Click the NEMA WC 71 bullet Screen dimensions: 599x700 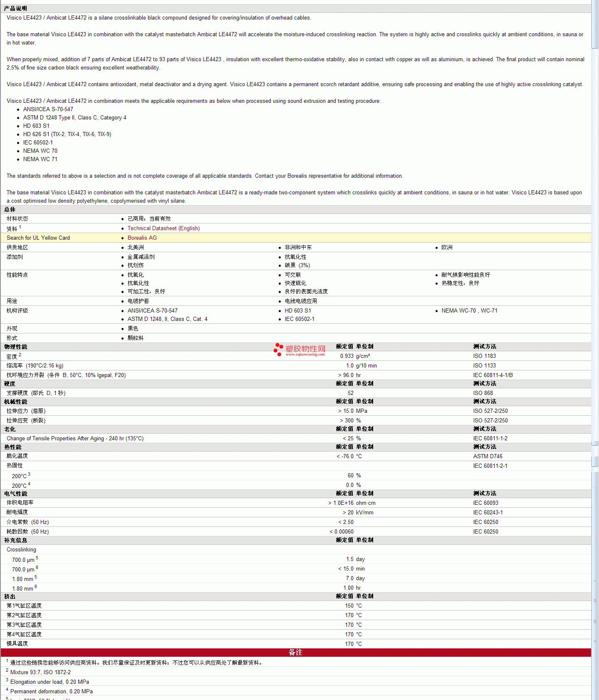(x=40, y=159)
